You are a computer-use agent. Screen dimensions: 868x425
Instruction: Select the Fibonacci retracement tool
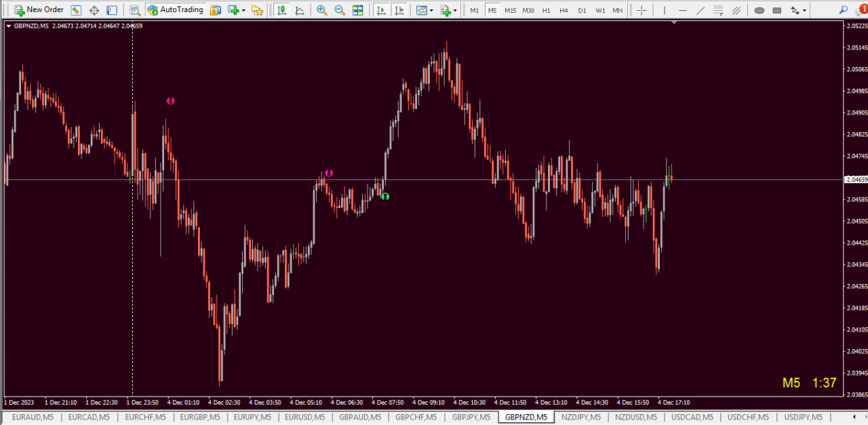(x=718, y=10)
